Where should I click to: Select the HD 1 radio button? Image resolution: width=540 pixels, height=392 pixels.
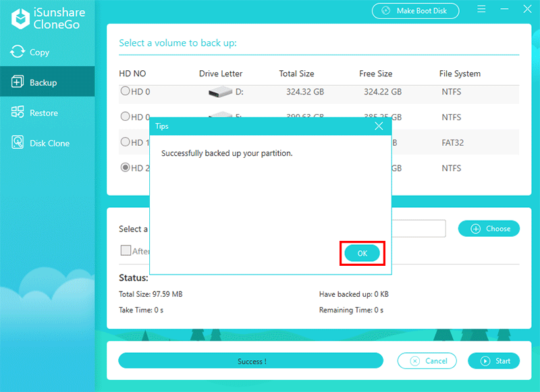[125, 142]
